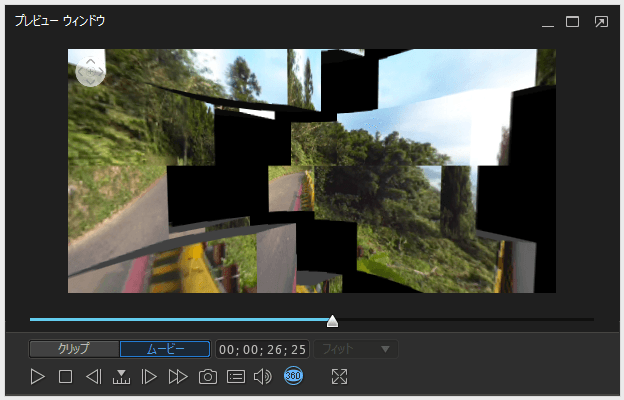Fast forward the preview
Screen dimensions: 624x400
tap(178, 377)
